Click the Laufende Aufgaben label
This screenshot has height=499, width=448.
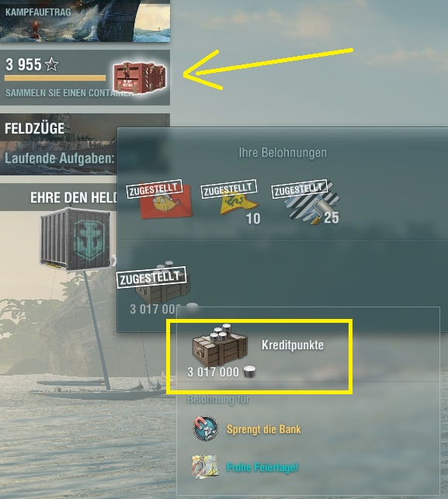click(x=60, y=158)
